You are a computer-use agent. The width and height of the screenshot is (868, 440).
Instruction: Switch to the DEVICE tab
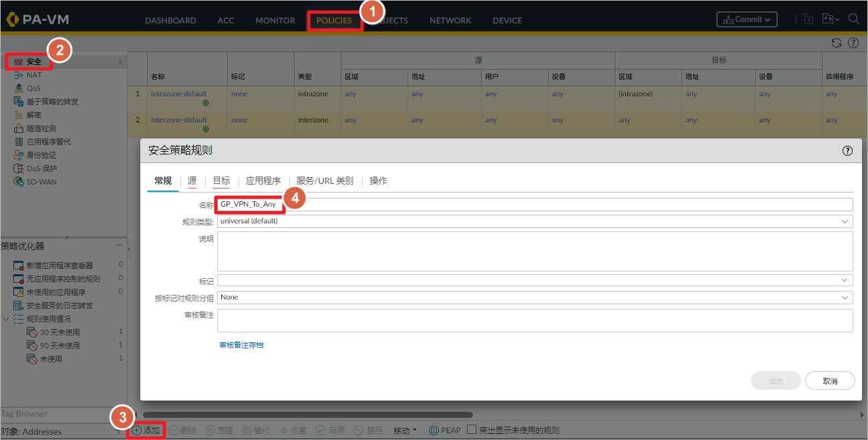click(507, 21)
